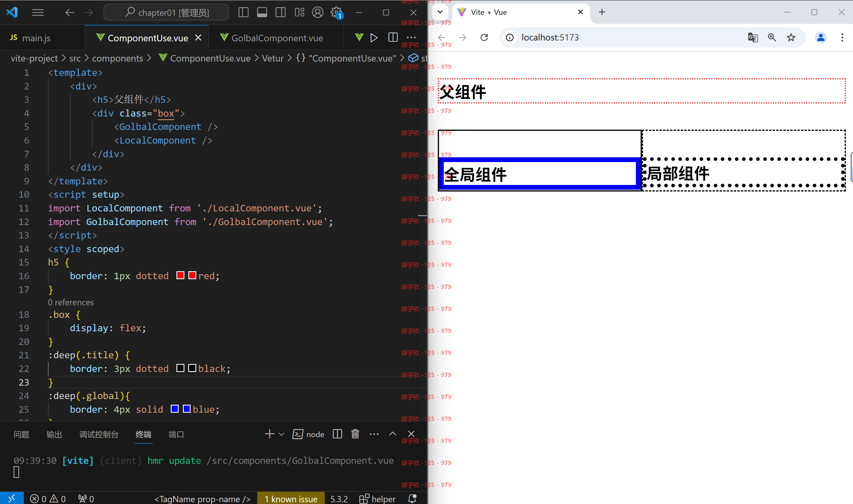
Task: Expand the new terminal launch profile dropdown
Action: point(282,434)
